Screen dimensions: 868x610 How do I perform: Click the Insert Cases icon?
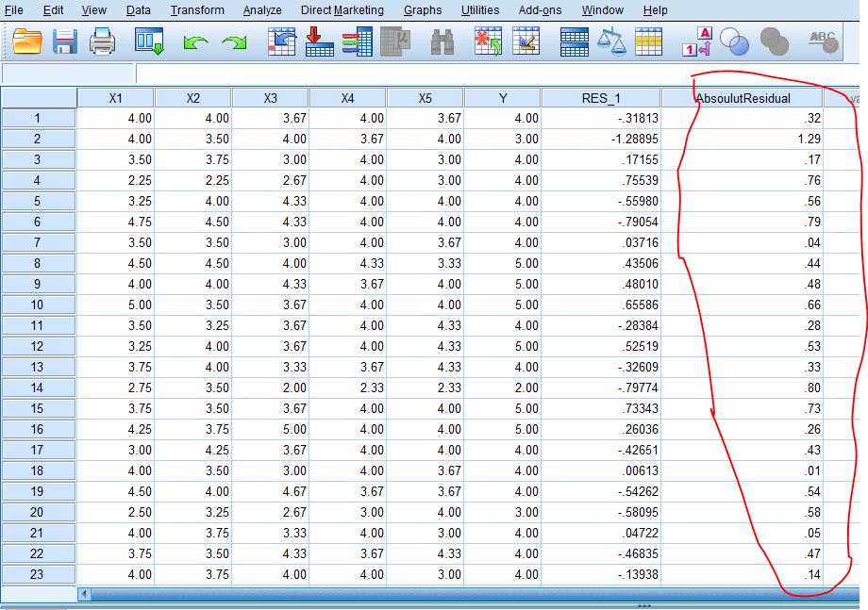tap(488, 42)
